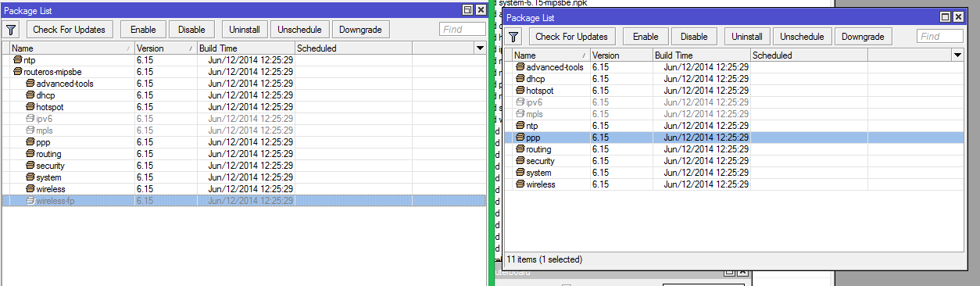The height and width of the screenshot is (286, 980).
Task: Open column dropdown arrow in left Package List
Action: pos(480,48)
